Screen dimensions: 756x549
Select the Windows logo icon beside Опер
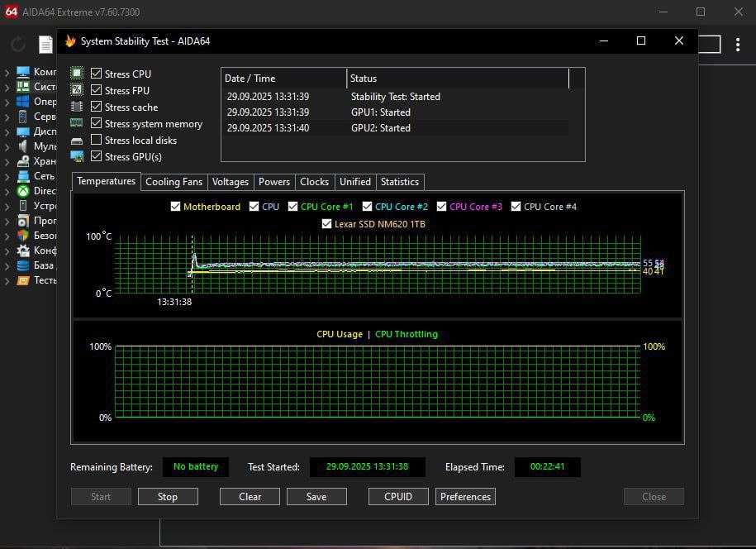pos(22,102)
